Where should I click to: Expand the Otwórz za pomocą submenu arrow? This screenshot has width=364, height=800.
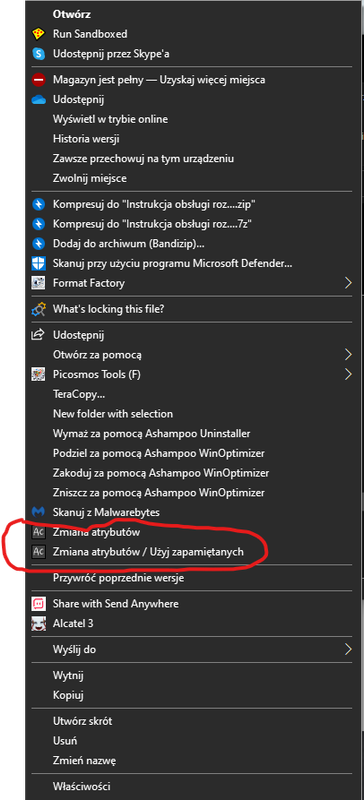click(x=348, y=355)
